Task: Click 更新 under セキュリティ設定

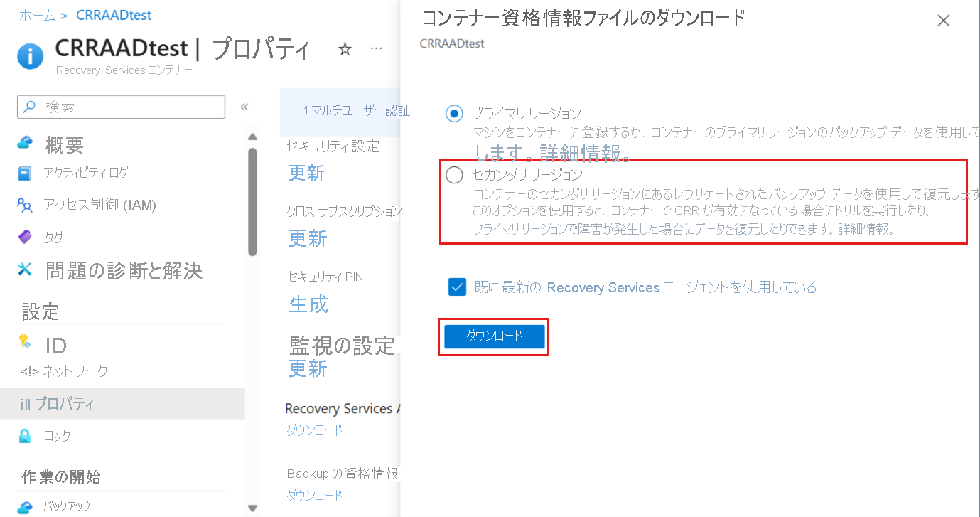Action: click(x=307, y=173)
